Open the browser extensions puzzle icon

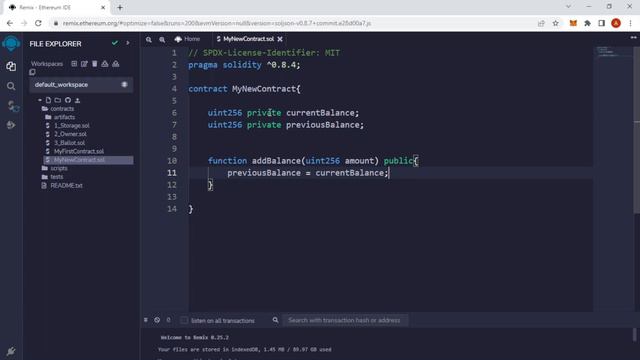[587, 23]
